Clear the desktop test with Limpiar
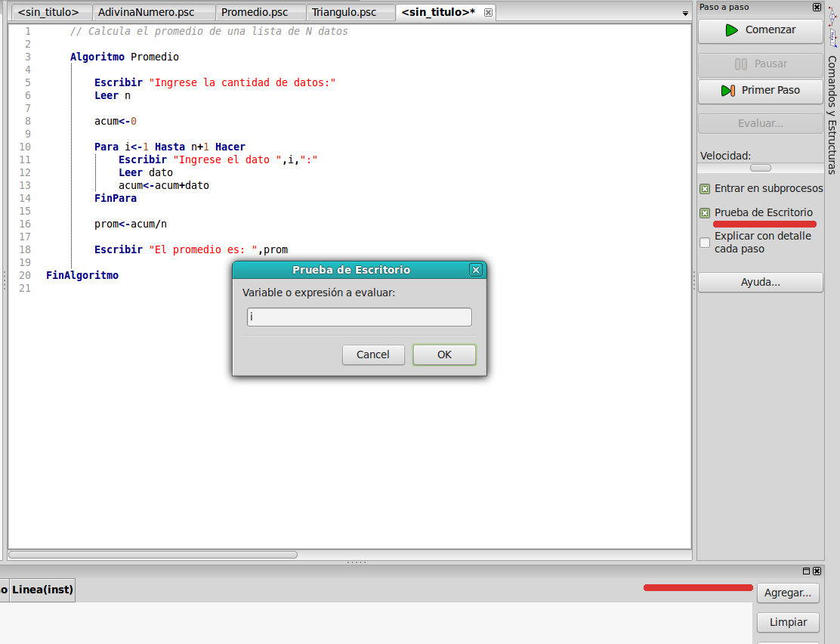 787,622
